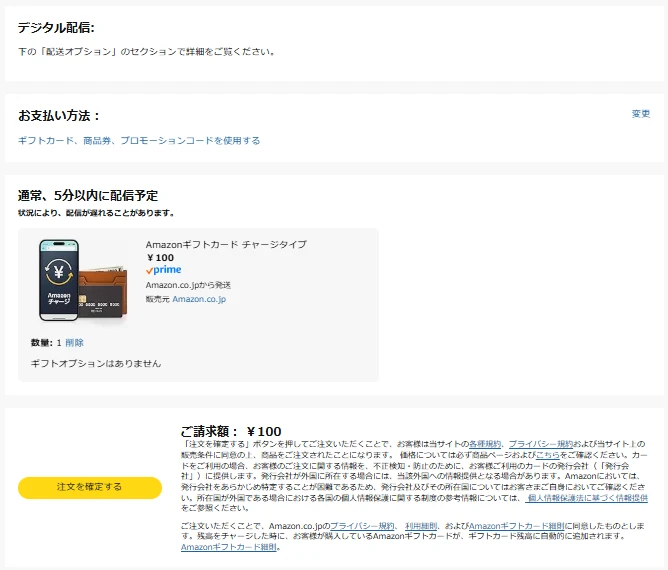Click the Amazon gift card charge product image
Screen dimensions: 668x570
tap(83, 280)
